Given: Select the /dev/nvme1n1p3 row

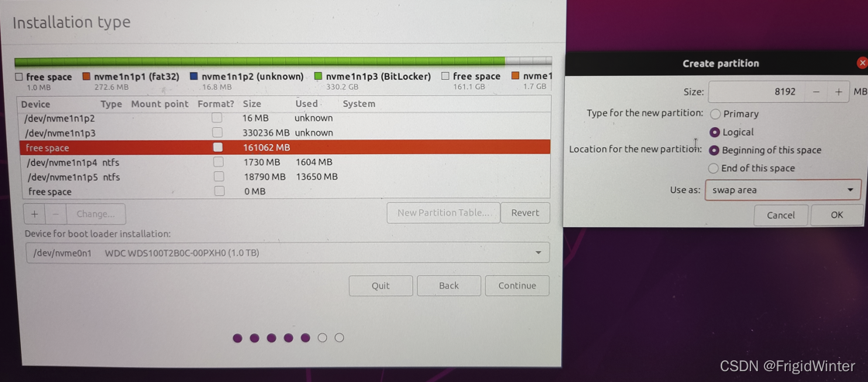Looking at the screenshot, I should (284, 132).
